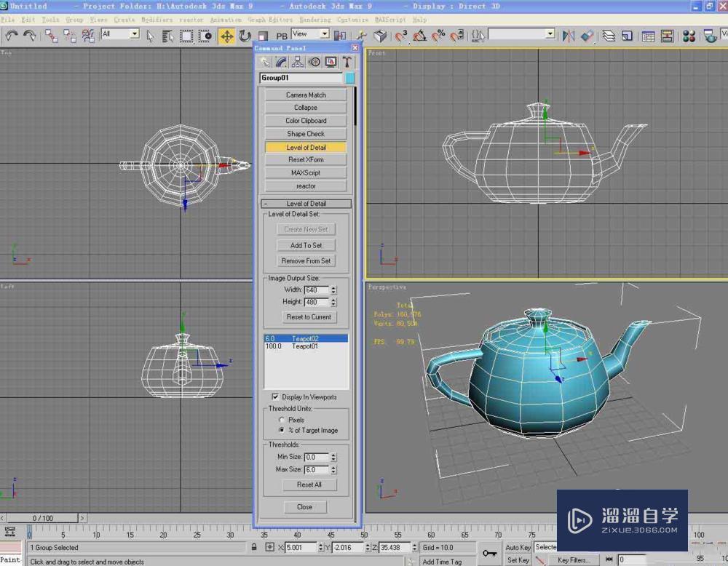Click the Align tool icon

587,35
